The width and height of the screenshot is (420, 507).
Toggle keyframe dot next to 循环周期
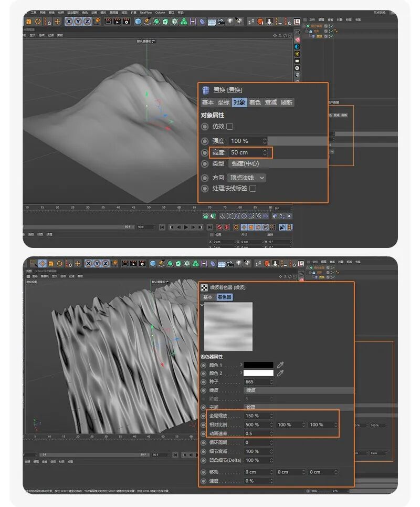[203, 442]
